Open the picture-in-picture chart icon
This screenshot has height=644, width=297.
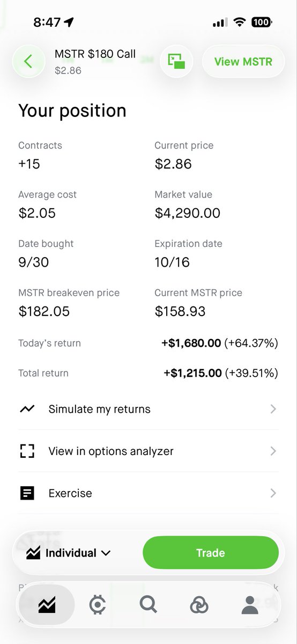click(x=176, y=62)
